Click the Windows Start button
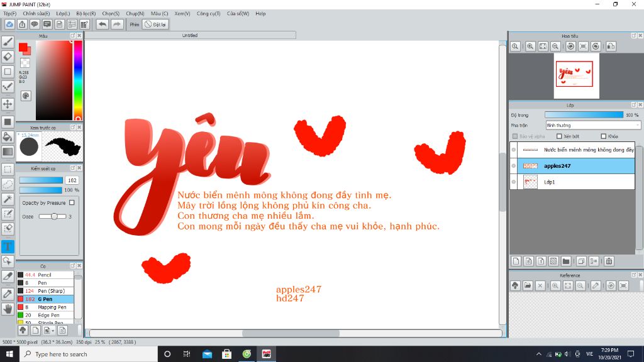The height and width of the screenshot is (362, 644). click(9, 354)
